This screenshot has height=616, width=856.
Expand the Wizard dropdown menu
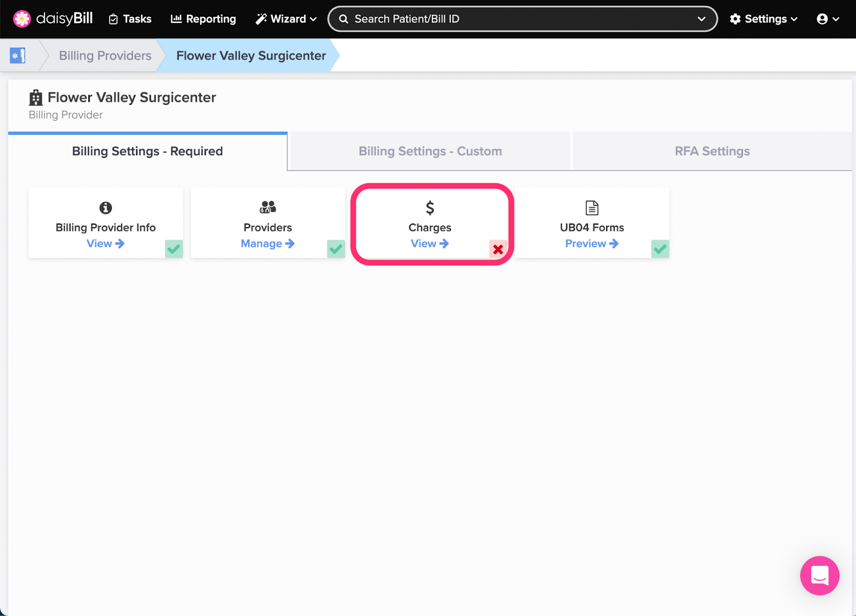pos(286,19)
